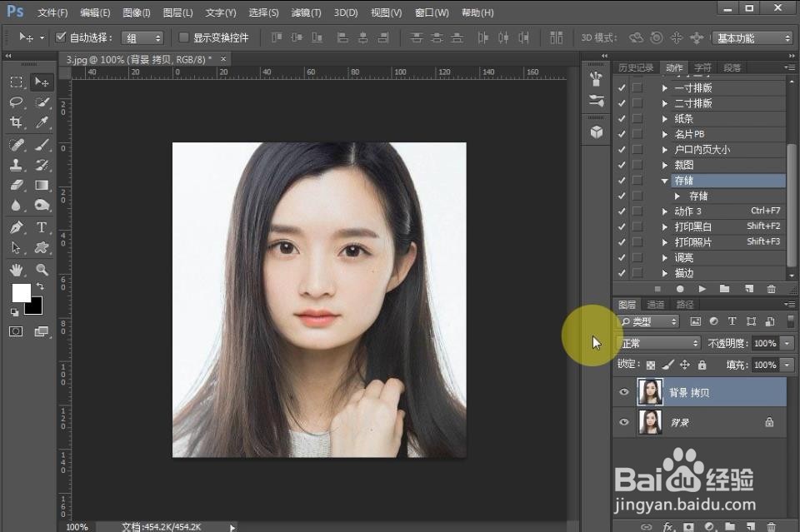Viewport: 800px width, 532px height.
Task: Select the 背景 layer thumbnail
Action: [x=650, y=422]
